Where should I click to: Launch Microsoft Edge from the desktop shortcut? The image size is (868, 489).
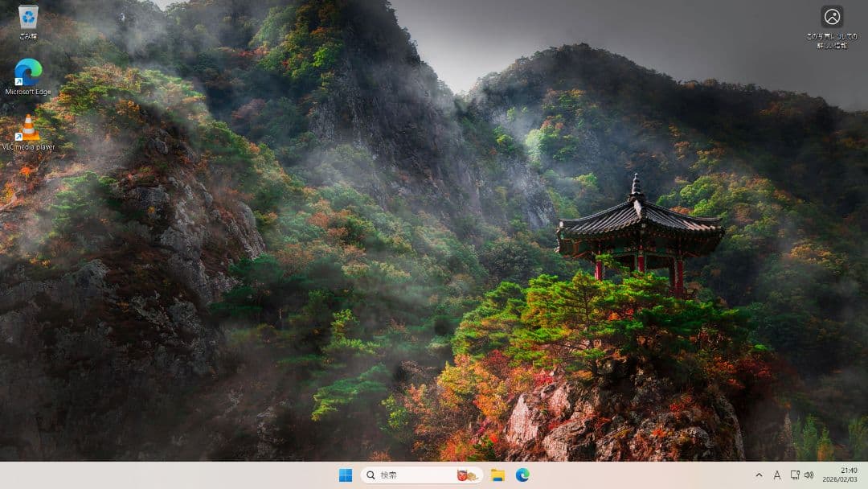(x=29, y=72)
